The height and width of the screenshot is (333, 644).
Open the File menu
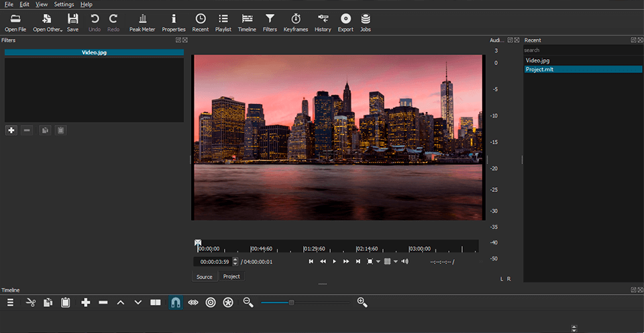[x=9, y=4]
